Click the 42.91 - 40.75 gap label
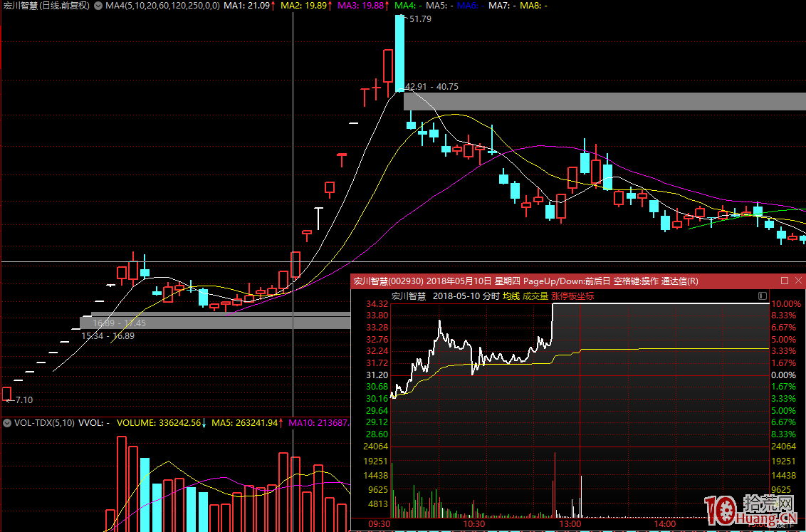This screenshot has width=806, height=532. 431,87
